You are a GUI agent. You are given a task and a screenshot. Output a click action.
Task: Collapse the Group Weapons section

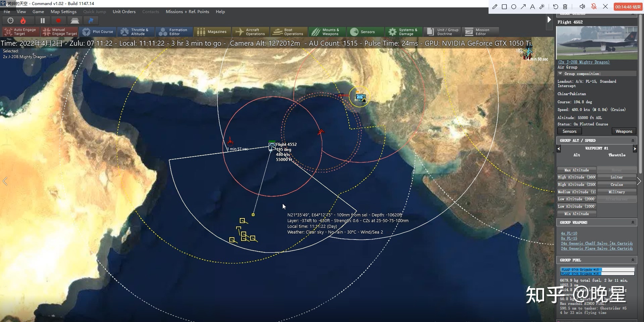click(x=633, y=222)
